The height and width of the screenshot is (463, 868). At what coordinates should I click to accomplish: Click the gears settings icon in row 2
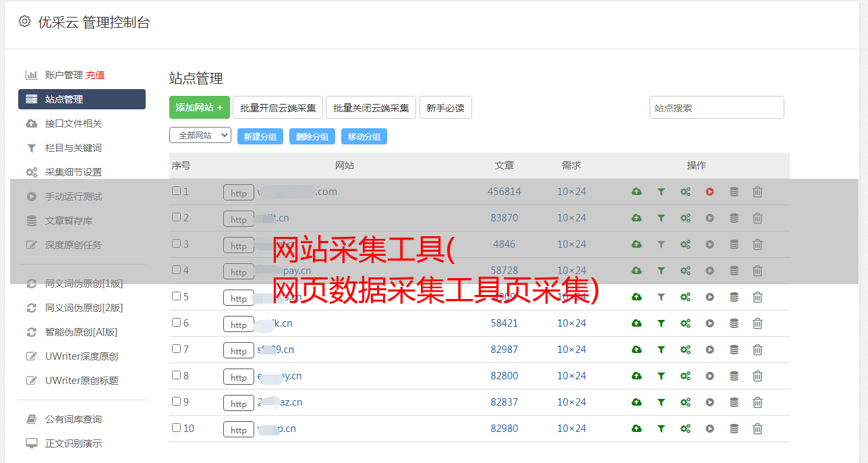click(x=685, y=218)
